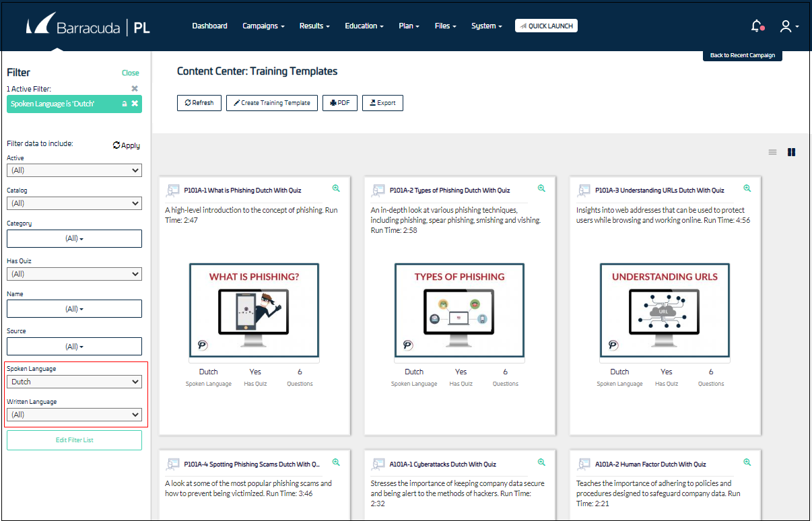Open the Campaigns menu
The width and height of the screenshot is (812, 521).
[x=263, y=26]
